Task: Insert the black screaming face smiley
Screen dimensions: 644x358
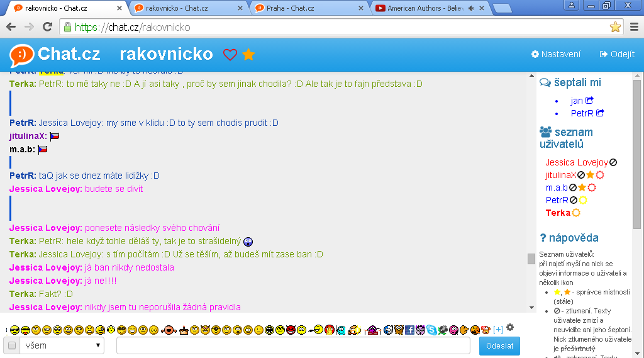Action: 269,330
